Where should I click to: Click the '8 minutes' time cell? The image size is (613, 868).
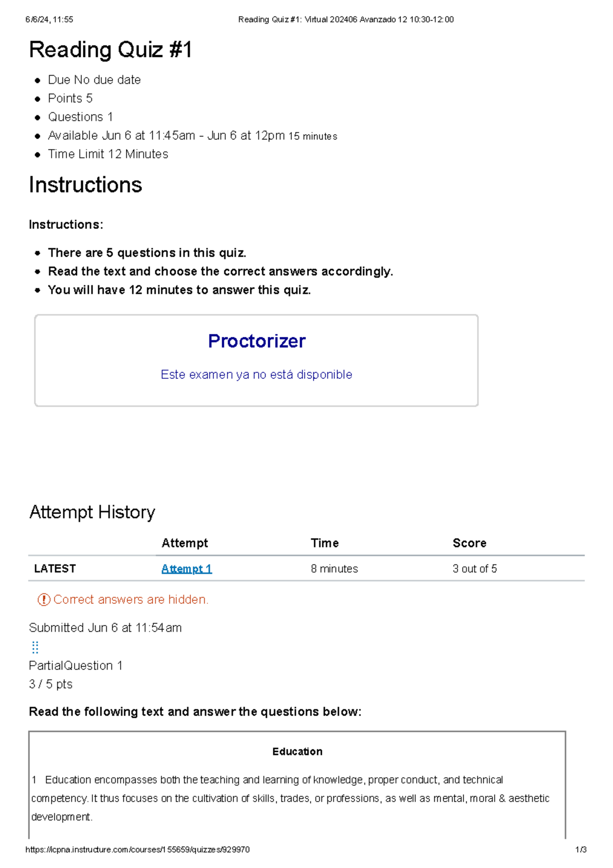click(x=334, y=568)
